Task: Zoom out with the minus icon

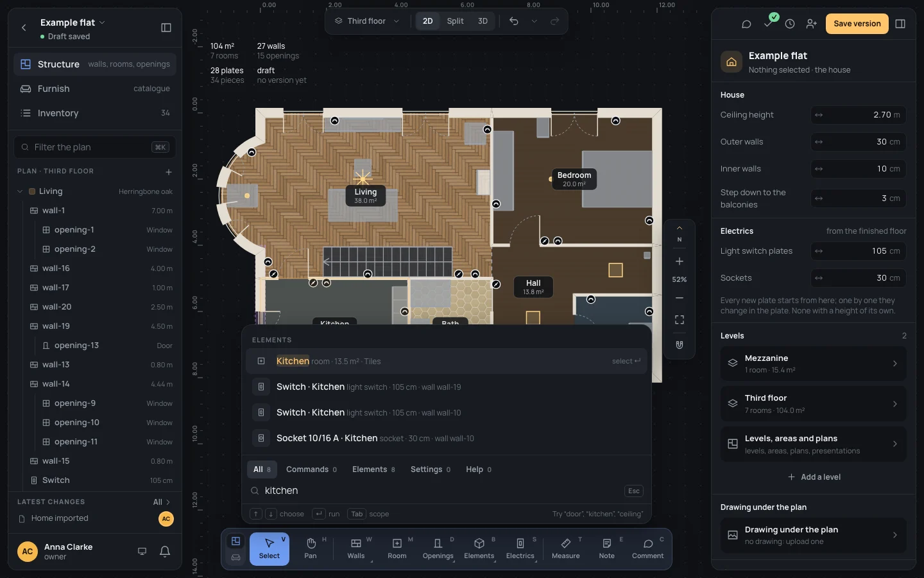Action: pyautogui.click(x=680, y=298)
